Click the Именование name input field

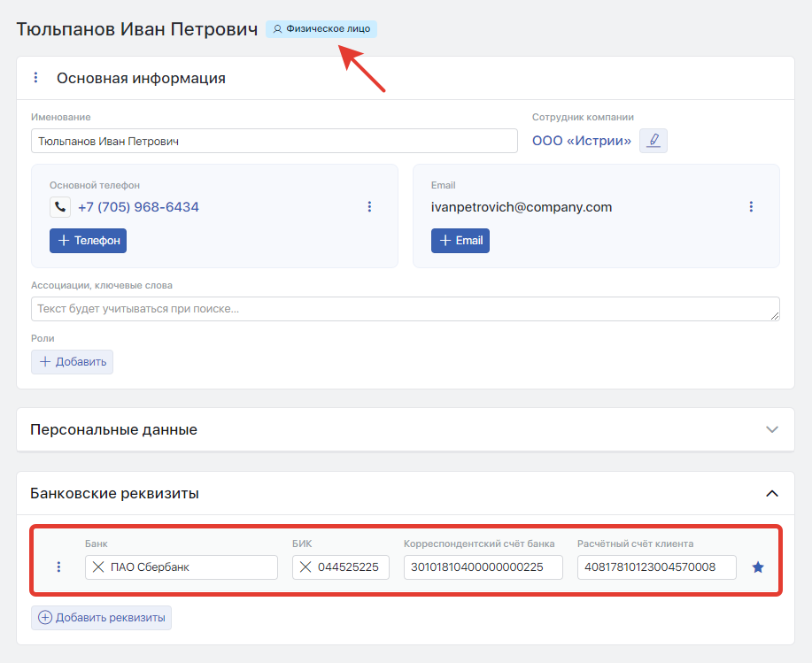point(274,141)
